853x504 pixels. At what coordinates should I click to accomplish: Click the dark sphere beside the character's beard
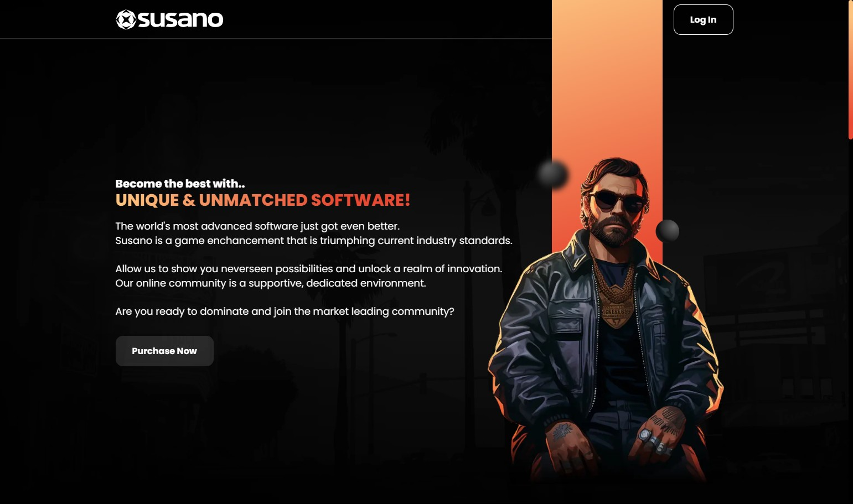coord(668,231)
